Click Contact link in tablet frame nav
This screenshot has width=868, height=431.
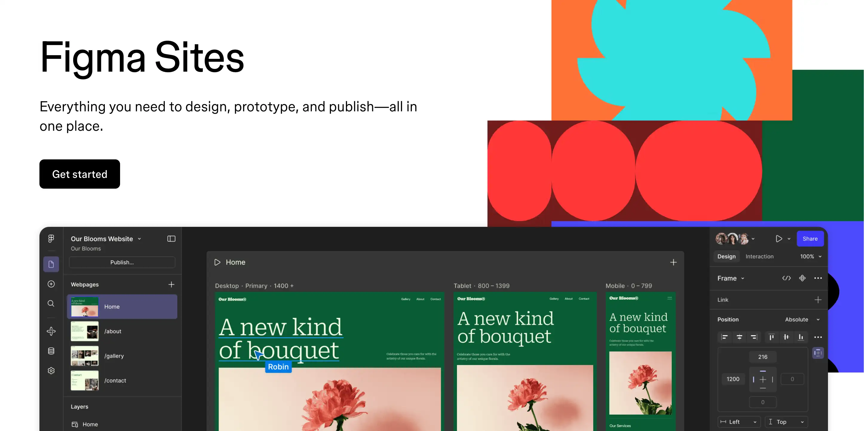[x=584, y=299]
